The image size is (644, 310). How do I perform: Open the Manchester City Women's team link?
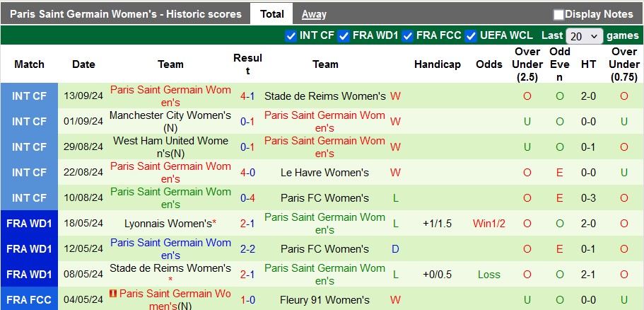(170, 115)
